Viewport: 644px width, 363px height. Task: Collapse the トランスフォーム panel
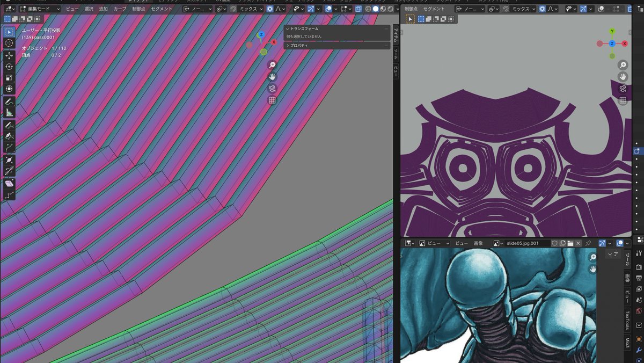point(336,29)
